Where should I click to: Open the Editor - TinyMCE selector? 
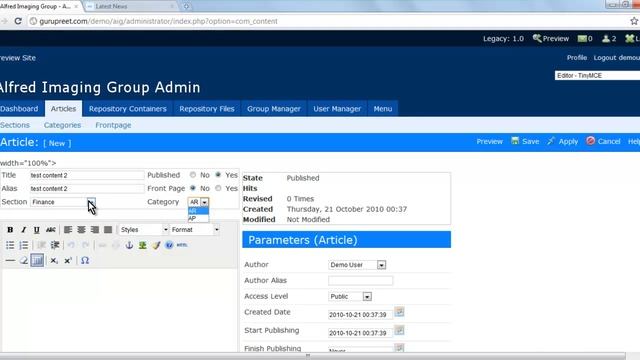pyautogui.click(x=597, y=76)
